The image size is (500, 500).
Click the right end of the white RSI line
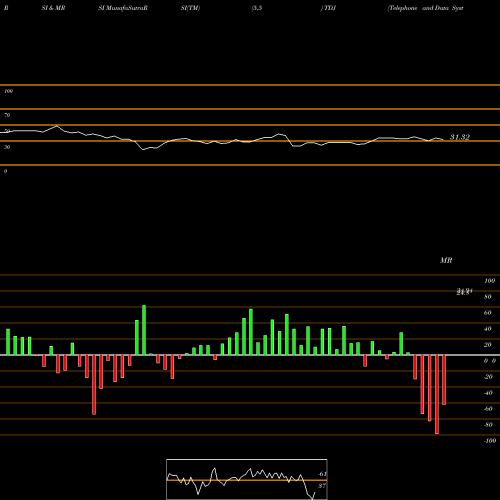pyautogui.click(x=443, y=139)
